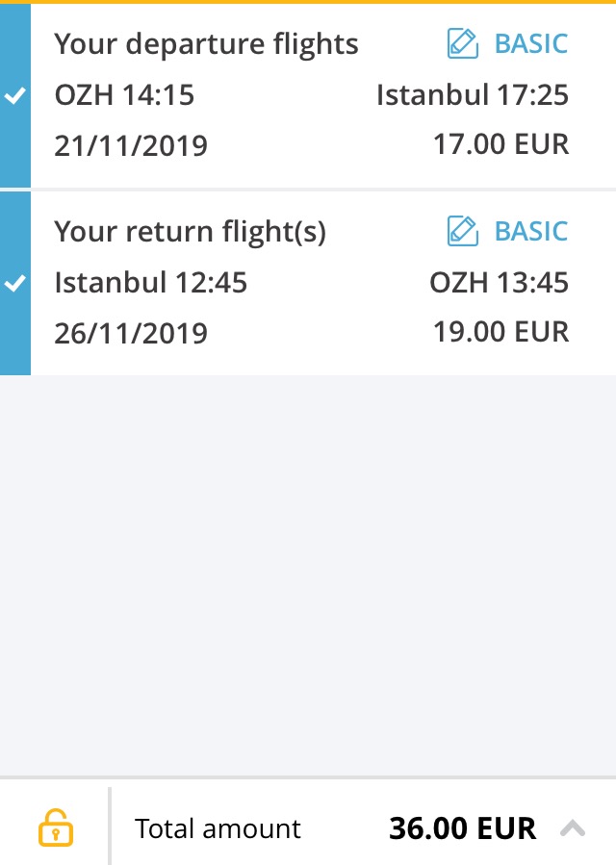Click the Istanbul 12:45 return departure time
616x865 pixels.
coord(151,283)
